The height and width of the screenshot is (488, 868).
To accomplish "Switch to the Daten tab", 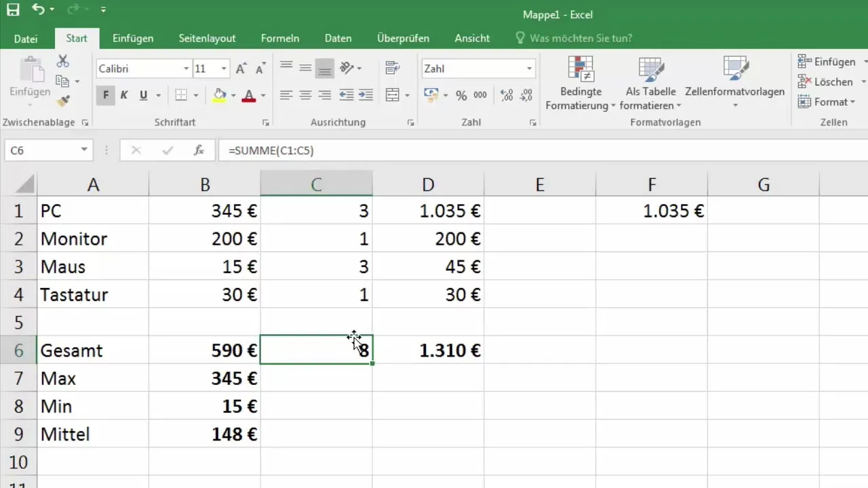I will coord(338,39).
